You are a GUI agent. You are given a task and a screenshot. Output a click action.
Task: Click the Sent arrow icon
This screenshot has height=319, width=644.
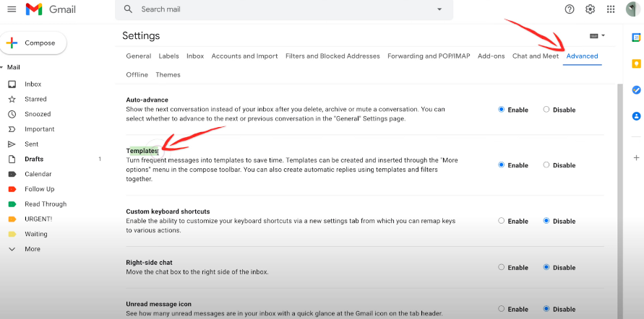[x=12, y=144]
